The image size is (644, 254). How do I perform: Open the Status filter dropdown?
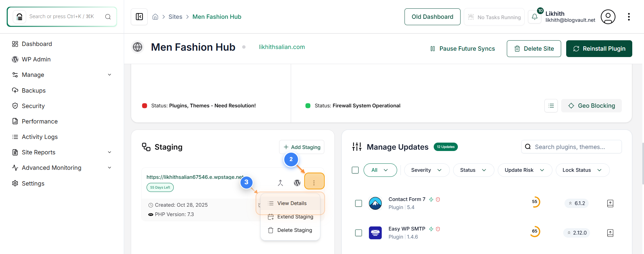(474, 170)
